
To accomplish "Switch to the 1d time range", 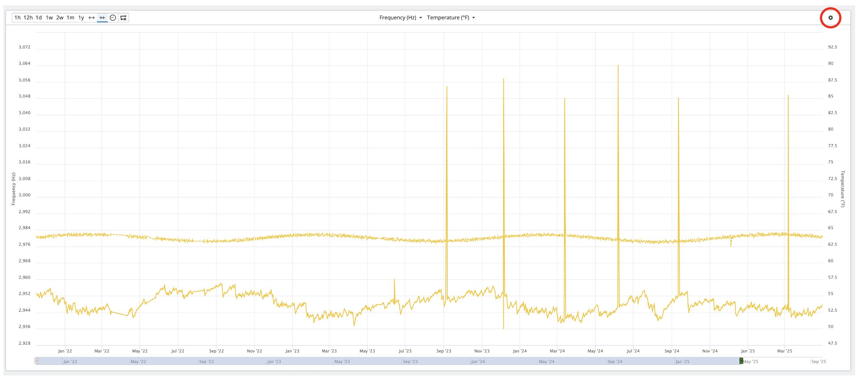I will tap(39, 18).
